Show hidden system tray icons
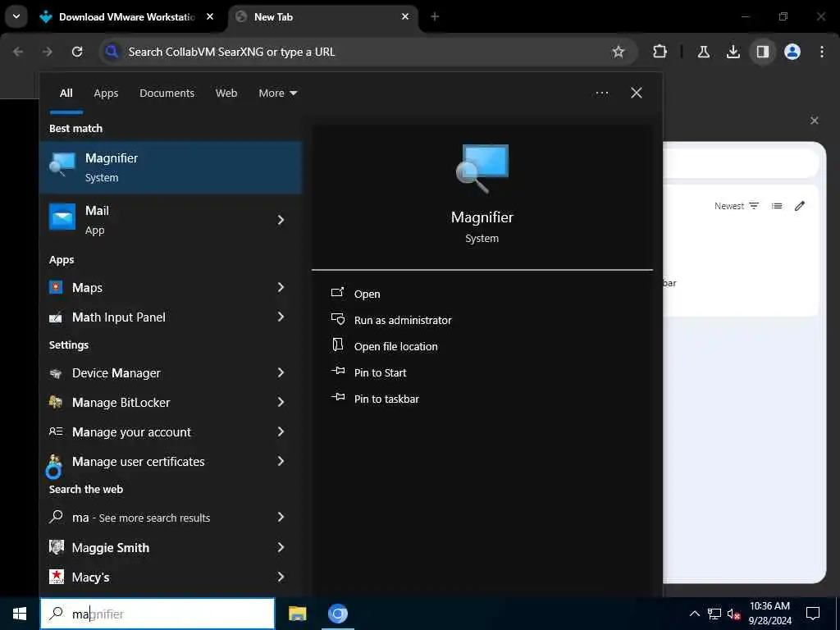 pos(694,614)
